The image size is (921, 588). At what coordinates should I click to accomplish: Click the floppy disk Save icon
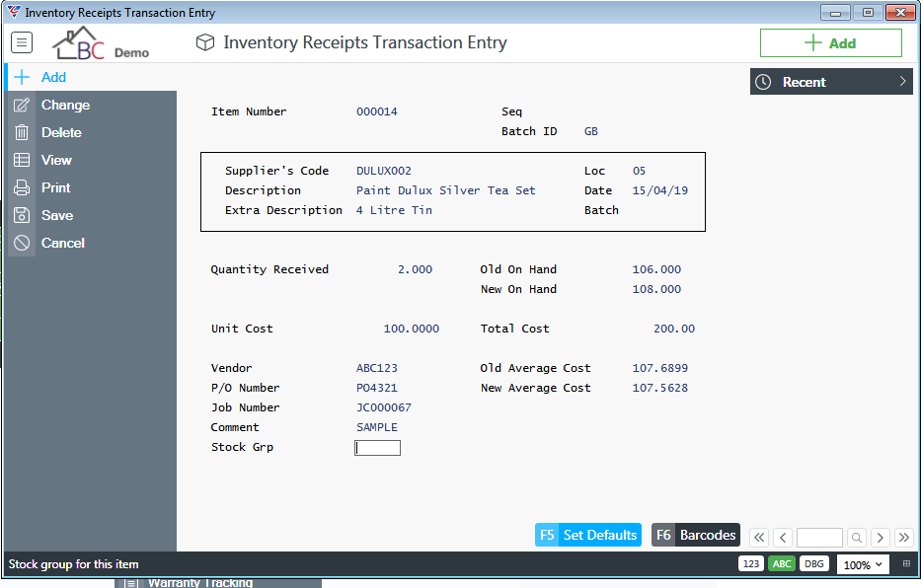pyautogui.click(x=22, y=215)
